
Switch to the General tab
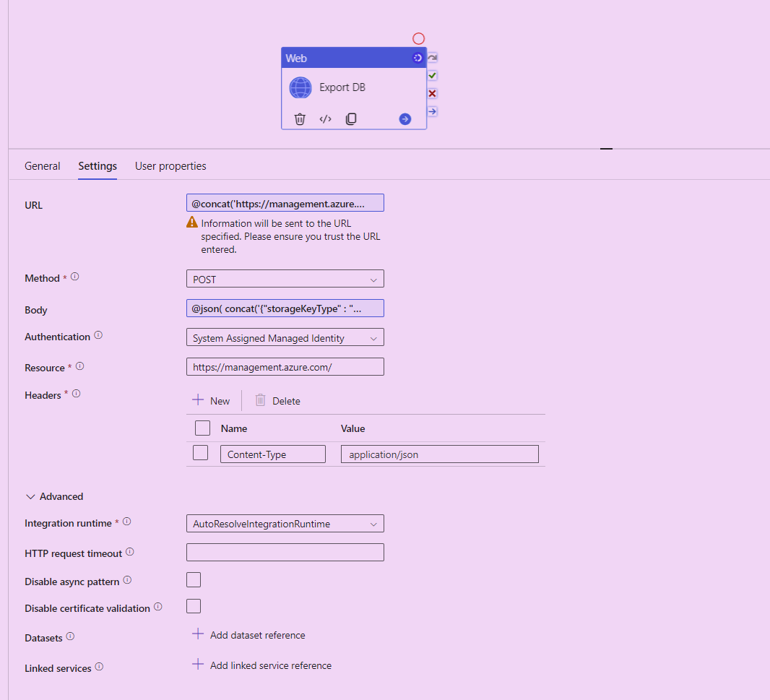click(x=42, y=165)
